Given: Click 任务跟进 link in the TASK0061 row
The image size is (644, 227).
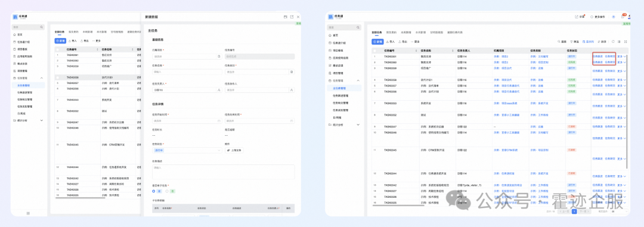Looking at the screenshot, I should 597,56.
